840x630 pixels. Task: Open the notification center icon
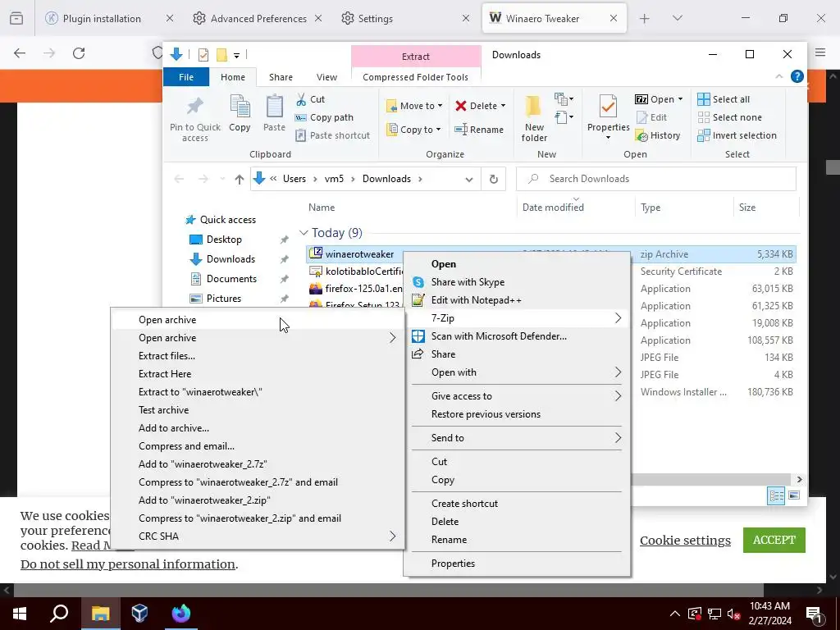[x=815, y=614]
